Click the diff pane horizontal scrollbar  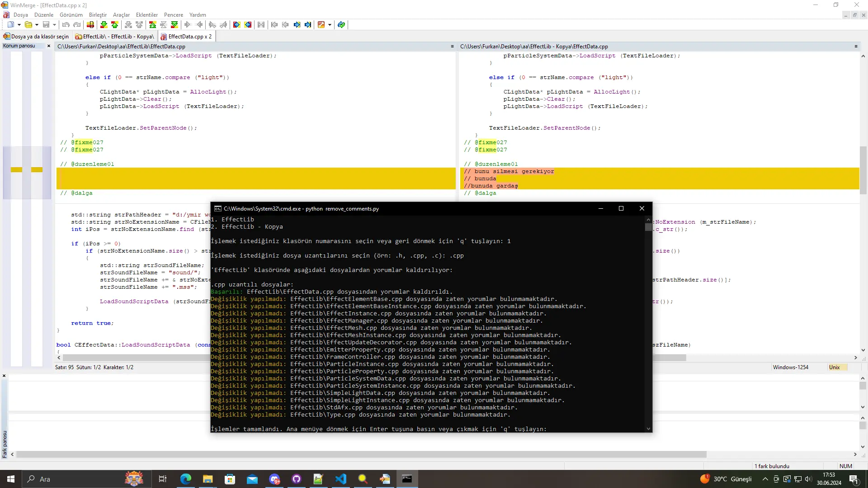tap(361, 455)
